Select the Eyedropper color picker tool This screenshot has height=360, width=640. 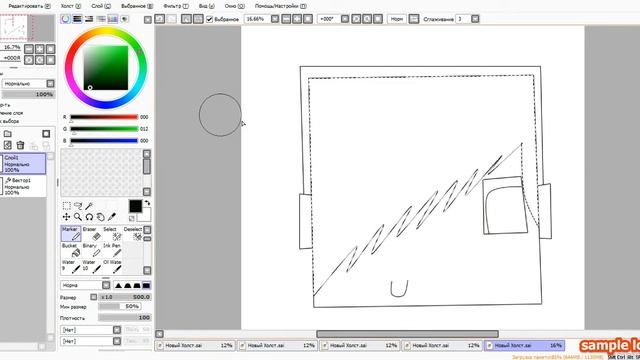112,217
